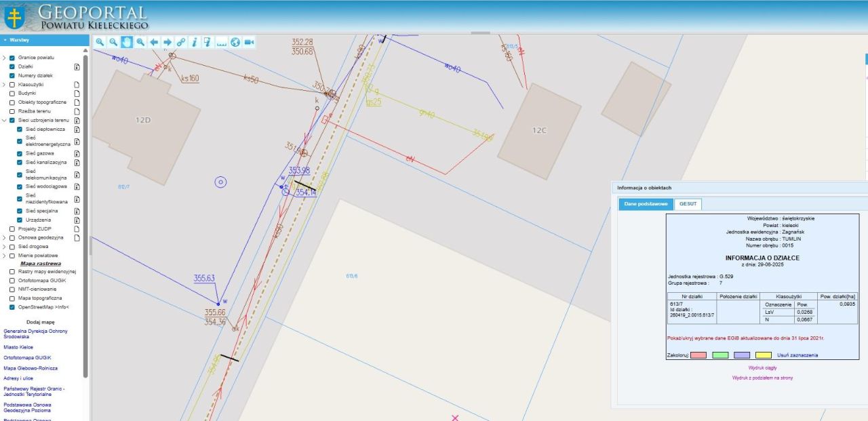Switch to the GESUT tab
Image resolution: width=868 pixels, height=421 pixels.
click(688, 204)
